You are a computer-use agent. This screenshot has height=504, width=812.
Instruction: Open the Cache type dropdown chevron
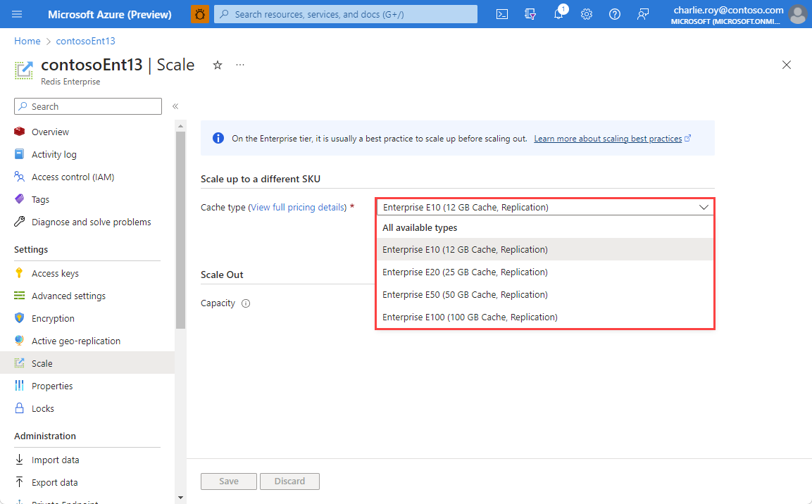pos(703,207)
